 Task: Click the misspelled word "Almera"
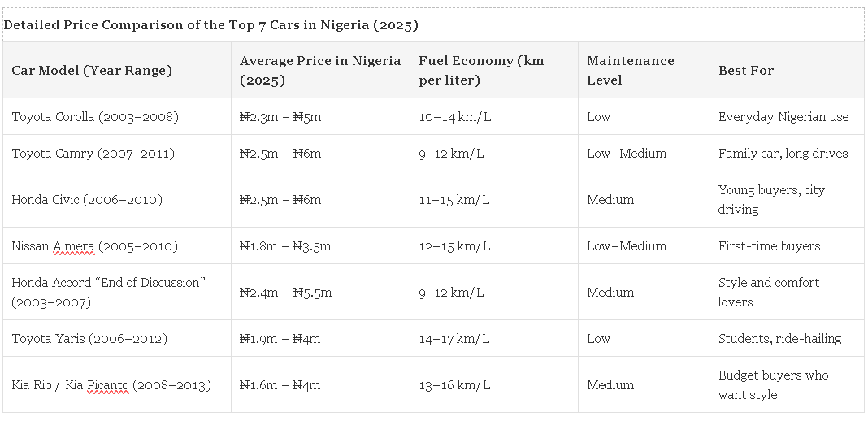[75, 246]
